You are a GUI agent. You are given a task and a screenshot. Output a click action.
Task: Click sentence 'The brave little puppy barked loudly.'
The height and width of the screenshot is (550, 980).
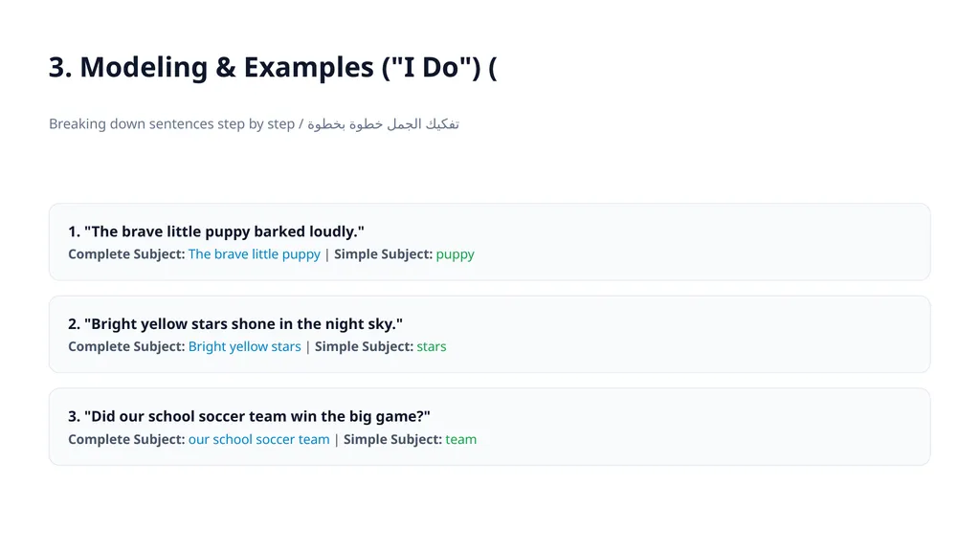tap(216, 231)
